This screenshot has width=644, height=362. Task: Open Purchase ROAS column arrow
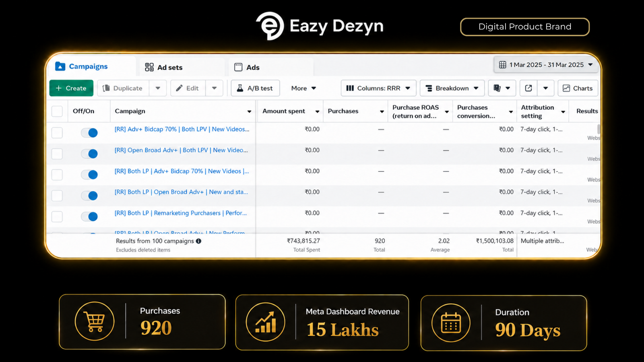tap(447, 111)
